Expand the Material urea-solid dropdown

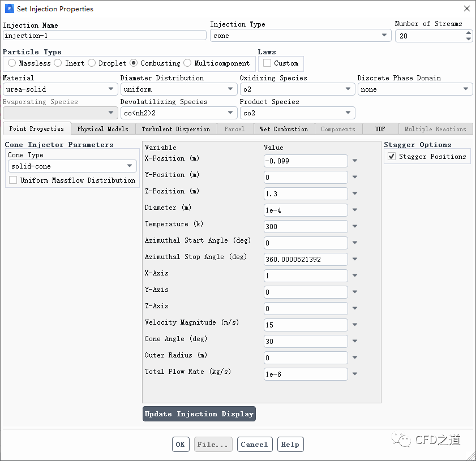tap(60, 89)
